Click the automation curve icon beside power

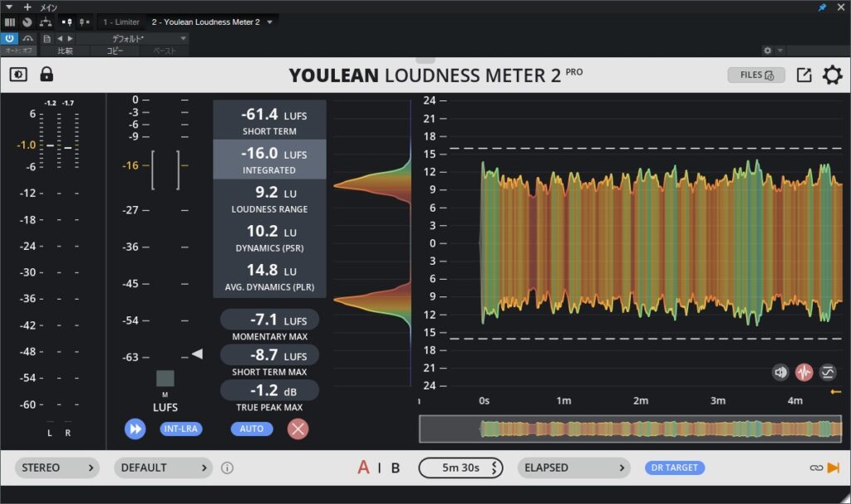27,38
